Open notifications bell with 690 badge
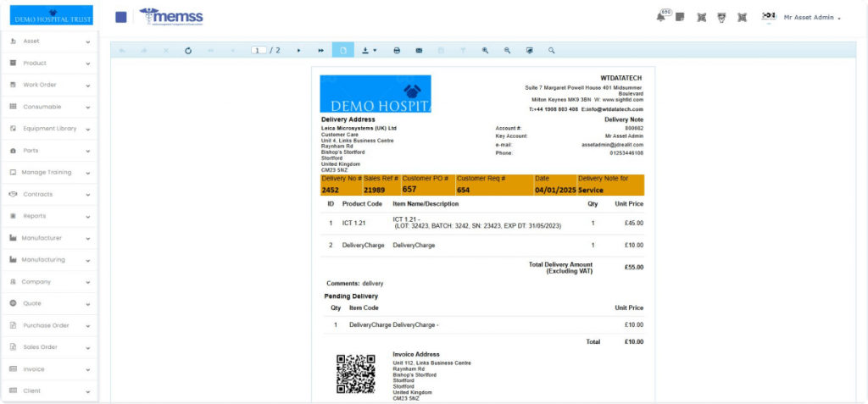 point(662,16)
